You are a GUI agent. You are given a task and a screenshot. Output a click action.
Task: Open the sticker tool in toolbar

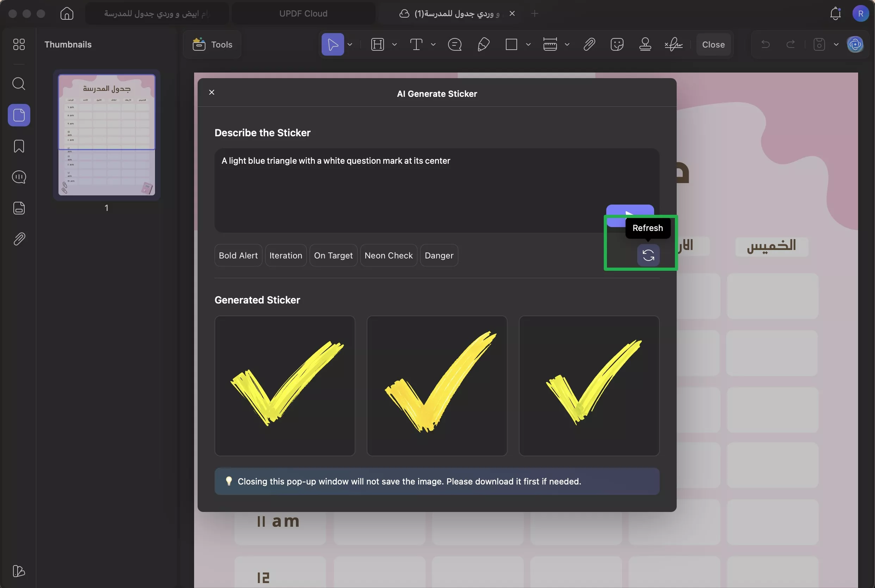[617, 45]
